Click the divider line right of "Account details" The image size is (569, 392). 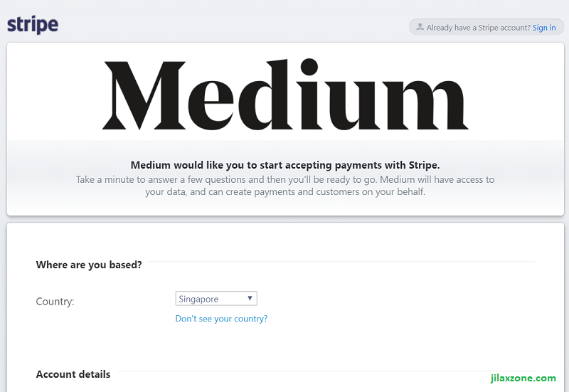click(326, 371)
